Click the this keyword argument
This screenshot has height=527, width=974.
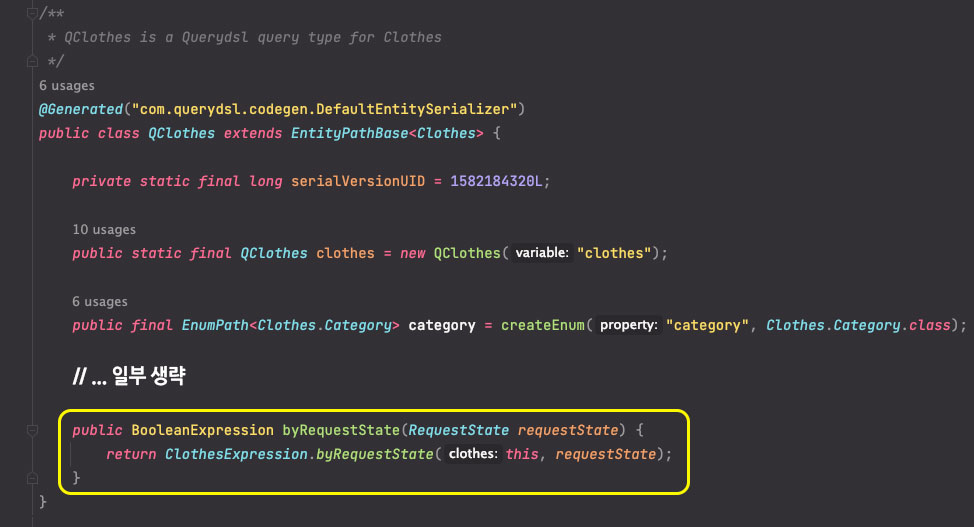coord(522,455)
